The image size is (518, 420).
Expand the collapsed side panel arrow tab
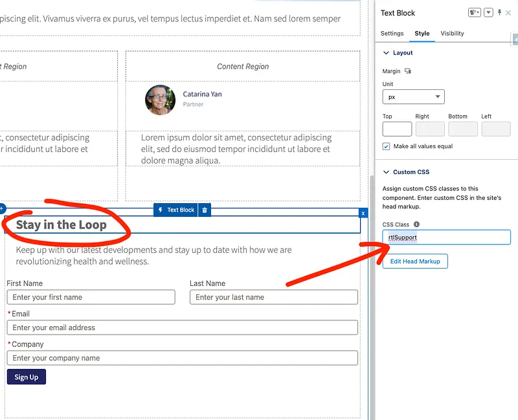pos(515,39)
